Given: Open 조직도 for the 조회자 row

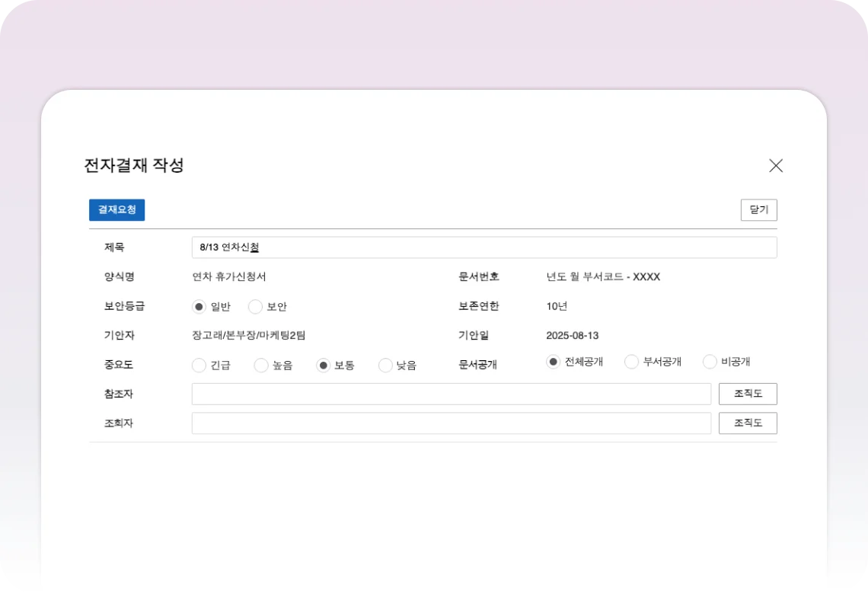Looking at the screenshot, I should pos(748,423).
